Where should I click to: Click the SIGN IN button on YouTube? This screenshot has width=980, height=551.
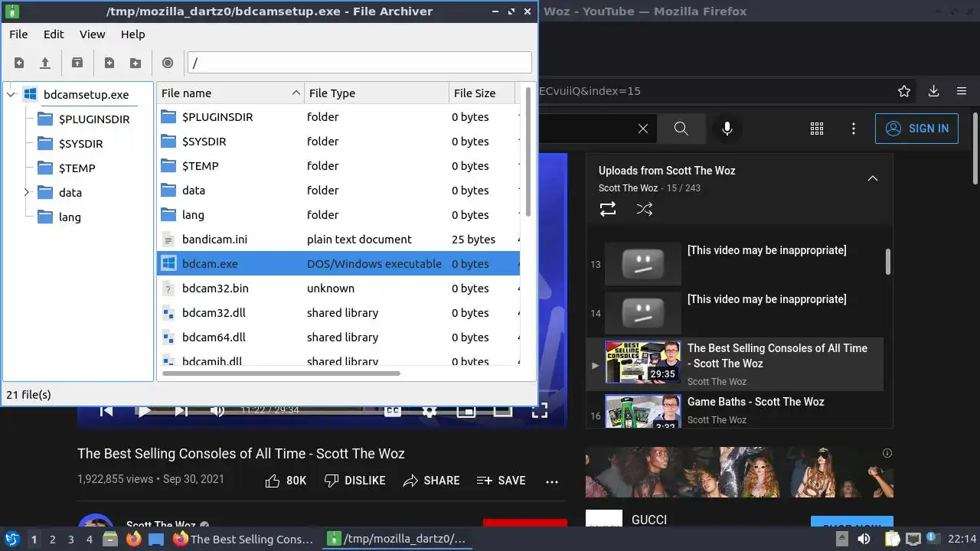[916, 129]
